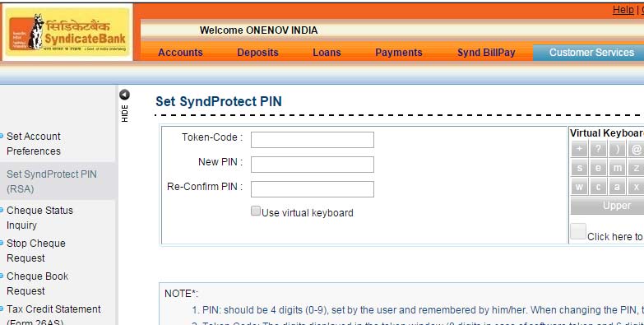Select the Customer Services tab

(591, 53)
